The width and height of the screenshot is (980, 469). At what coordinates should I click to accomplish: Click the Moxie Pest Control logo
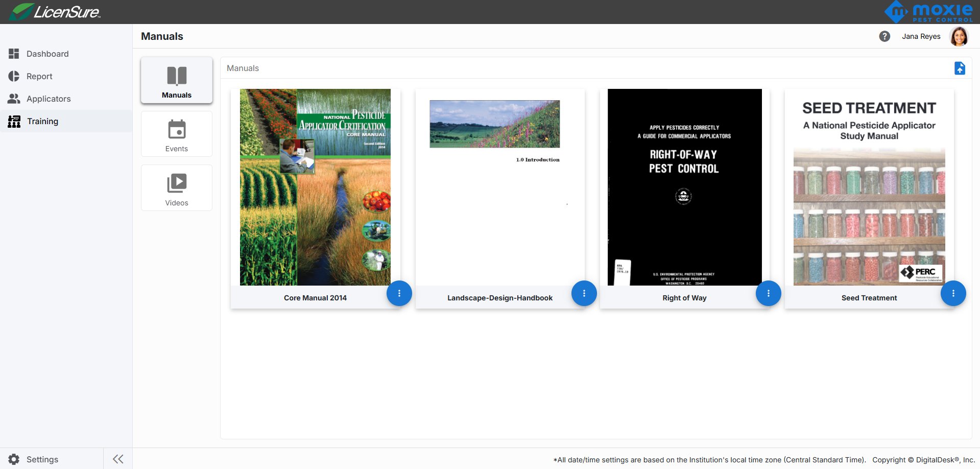point(928,12)
